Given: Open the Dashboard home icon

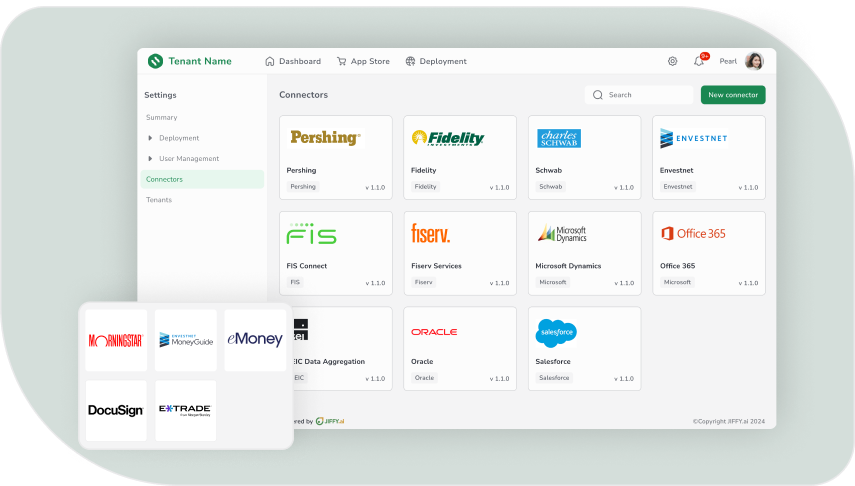Looking at the screenshot, I should click(269, 61).
